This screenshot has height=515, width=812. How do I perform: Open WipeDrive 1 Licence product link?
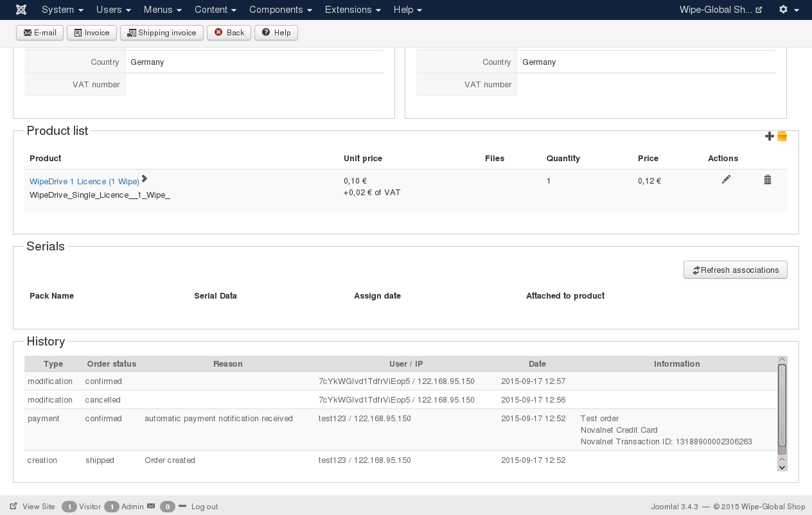[x=84, y=182]
